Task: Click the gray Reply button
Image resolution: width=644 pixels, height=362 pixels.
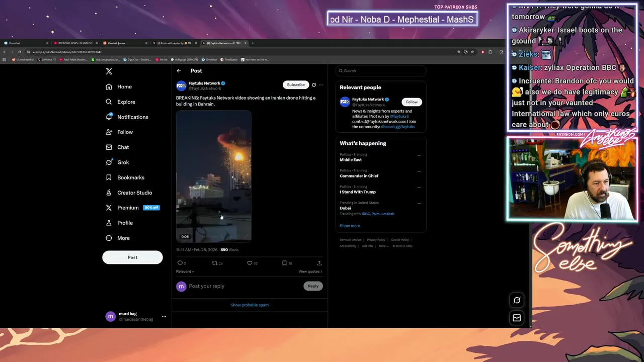Action: click(x=313, y=286)
